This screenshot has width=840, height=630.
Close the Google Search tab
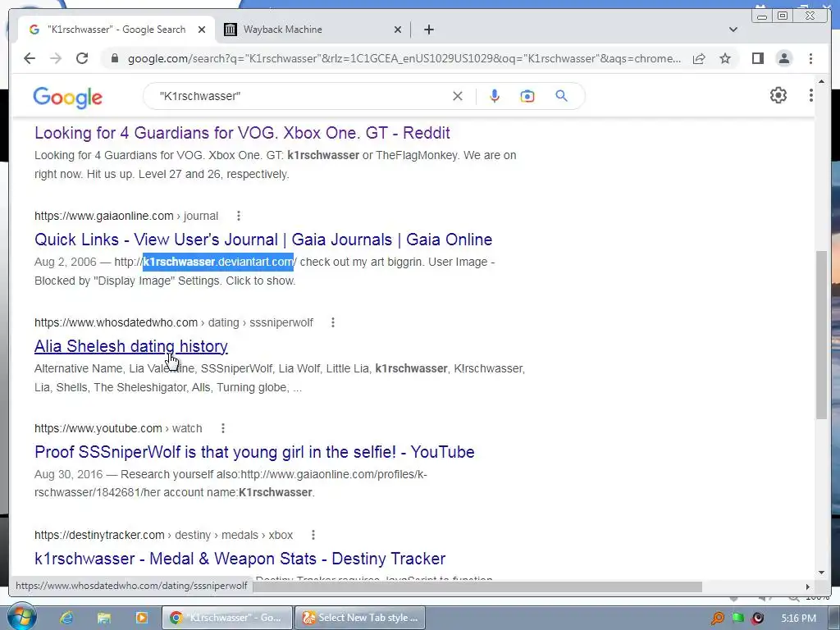click(x=202, y=30)
